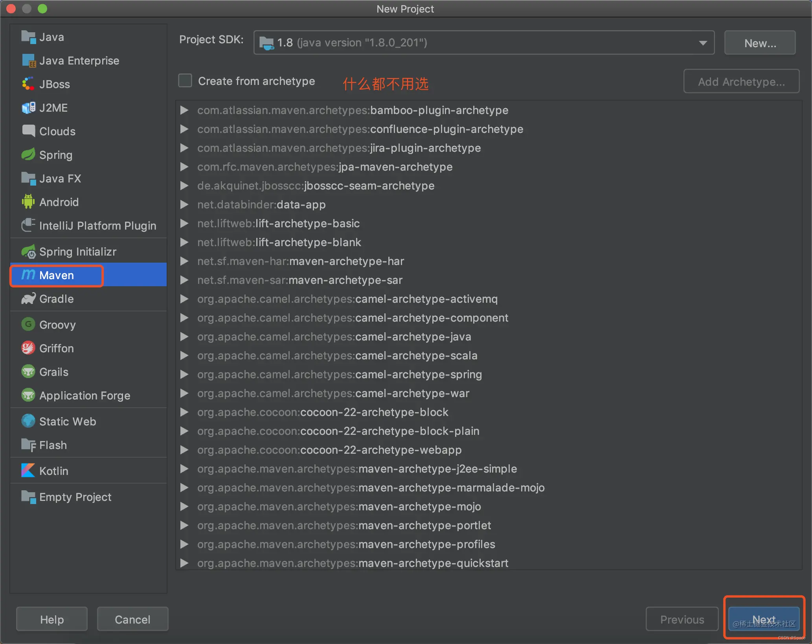Screen dimensions: 812x644
Task: Enable Create from archetype checkbox
Action: [185, 81]
